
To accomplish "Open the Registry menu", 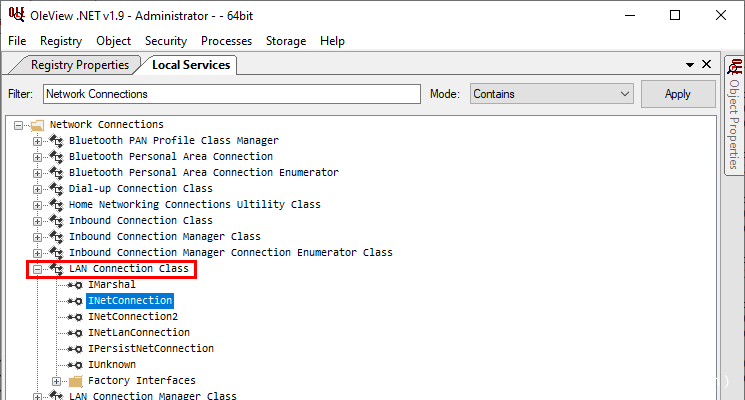I will point(61,41).
